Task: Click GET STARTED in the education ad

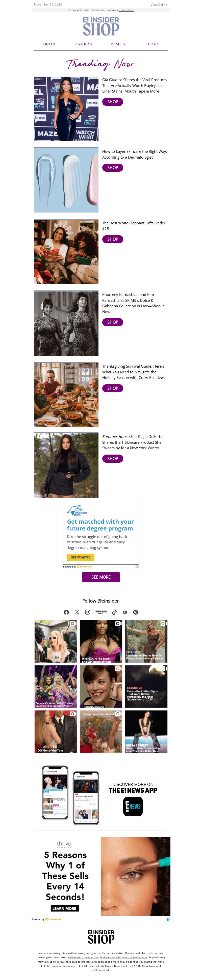Action: 80,557
